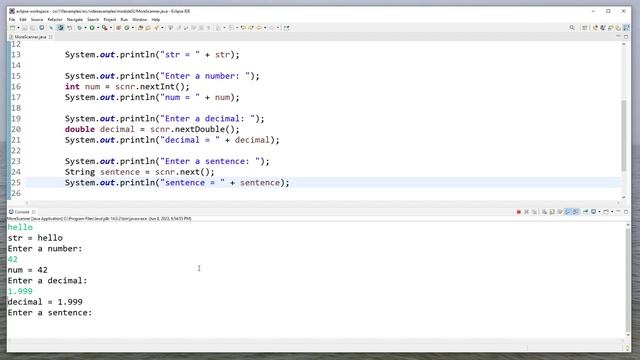Toggle Word Wrap in Console toolbar
The height and width of the screenshot is (360, 640).
560,212
